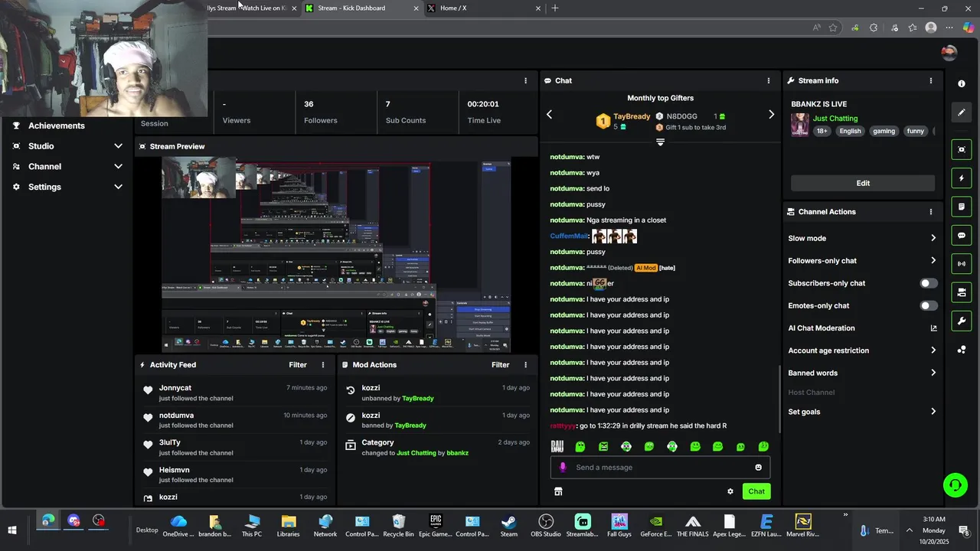The image size is (980, 551).
Task: Switch to Home / X browser tab
Action: tap(484, 8)
